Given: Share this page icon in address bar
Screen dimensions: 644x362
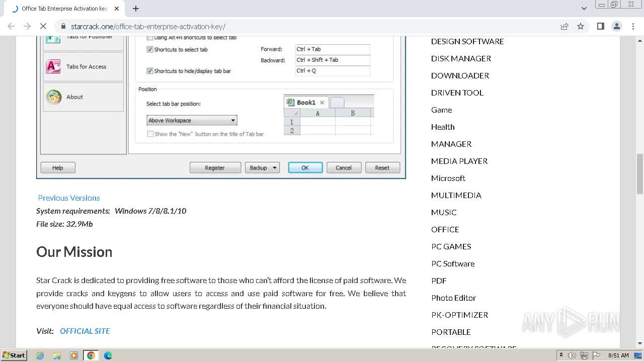Looking at the screenshot, I should 565,26.
